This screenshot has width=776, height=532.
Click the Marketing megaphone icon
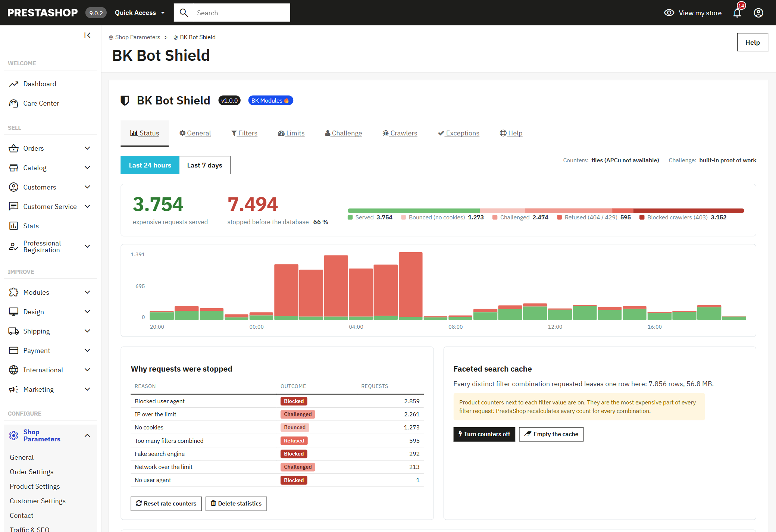[14, 389]
